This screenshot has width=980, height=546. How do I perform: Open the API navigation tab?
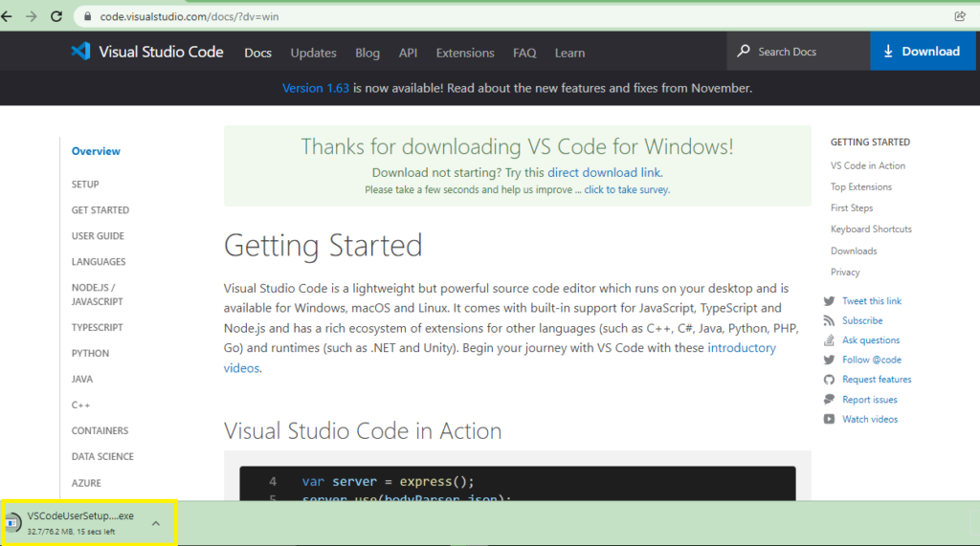tap(408, 54)
